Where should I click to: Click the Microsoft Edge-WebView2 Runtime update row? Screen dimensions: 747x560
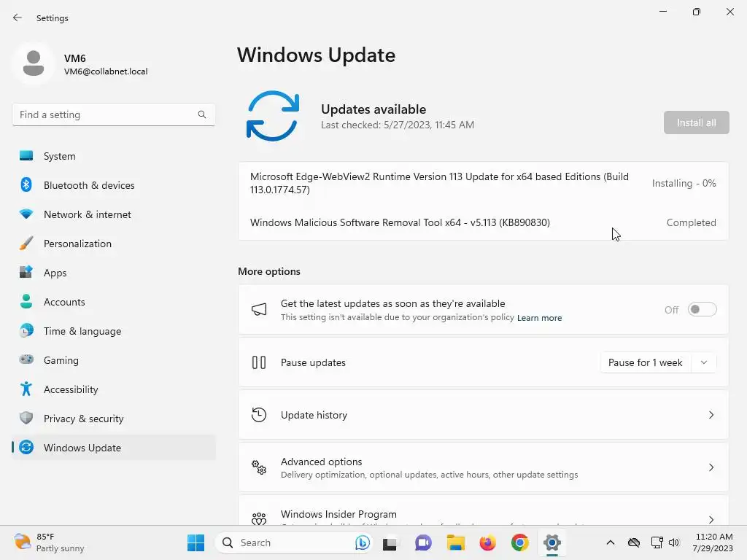pyautogui.click(x=483, y=183)
